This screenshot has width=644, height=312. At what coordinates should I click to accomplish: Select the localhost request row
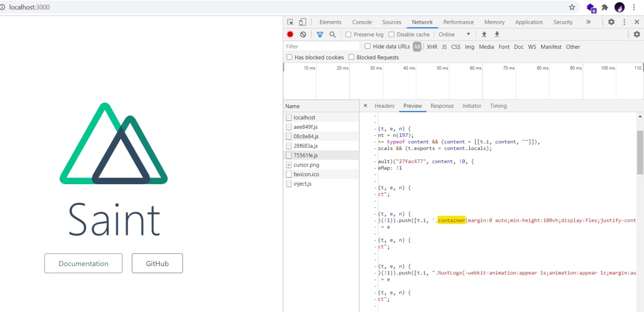pyautogui.click(x=321, y=117)
